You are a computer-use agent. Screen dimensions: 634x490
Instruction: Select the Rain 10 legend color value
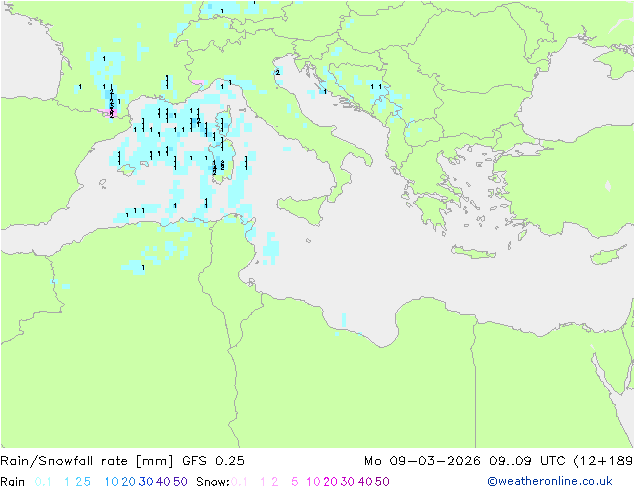click(111, 482)
